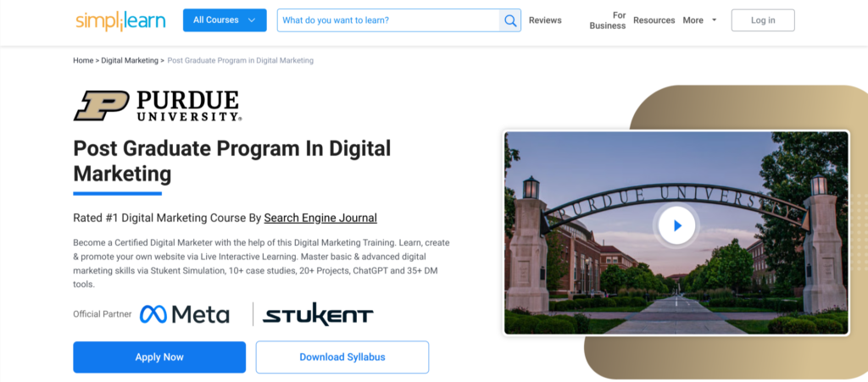The width and height of the screenshot is (868, 382).
Task: Click the Simplilearn logo
Action: [122, 20]
